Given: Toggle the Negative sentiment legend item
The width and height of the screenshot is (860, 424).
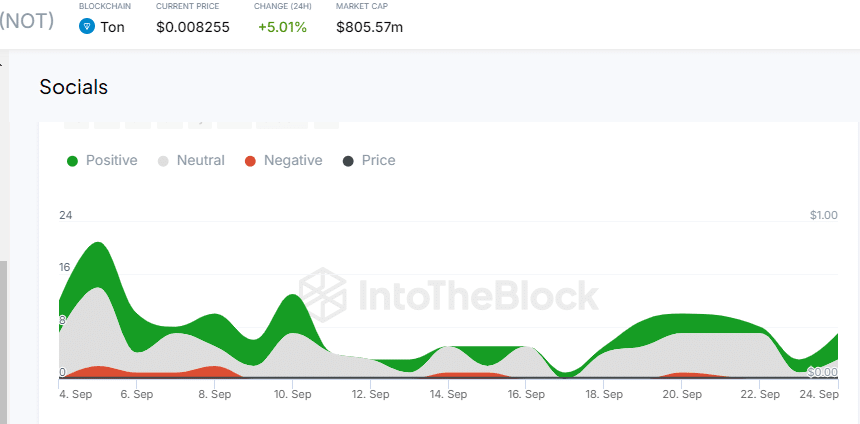Looking at the screenshot, I should 292,160.
